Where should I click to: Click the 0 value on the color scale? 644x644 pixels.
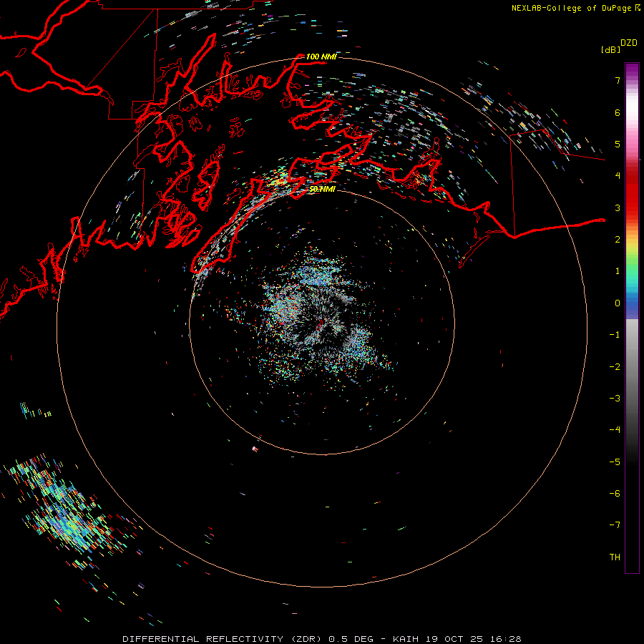[x=618, y=303]
